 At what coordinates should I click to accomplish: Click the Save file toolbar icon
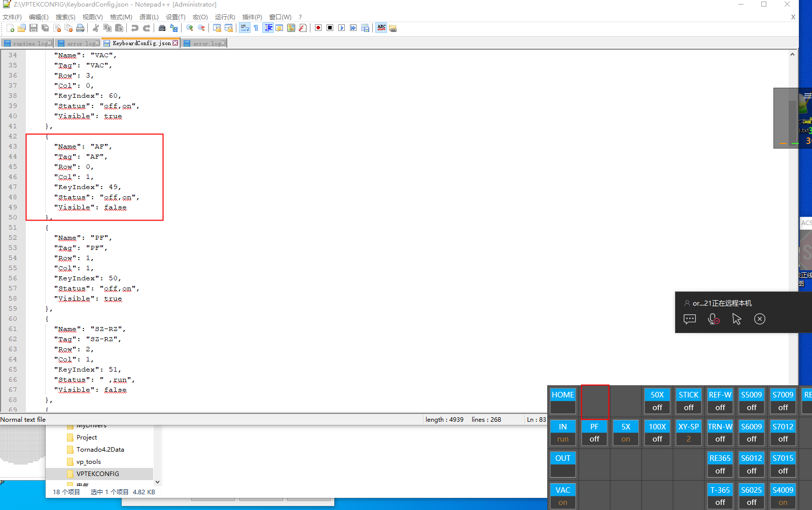point(33,28)
